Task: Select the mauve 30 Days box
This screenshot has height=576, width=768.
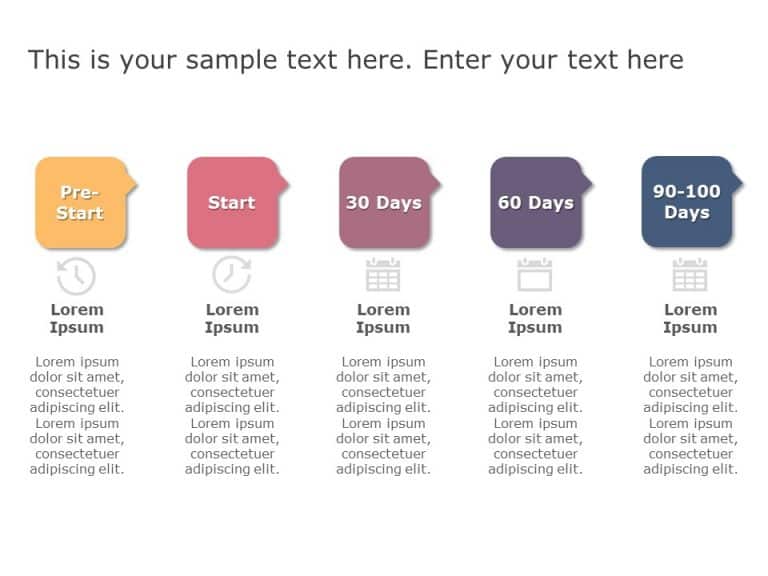Action: 384,203
